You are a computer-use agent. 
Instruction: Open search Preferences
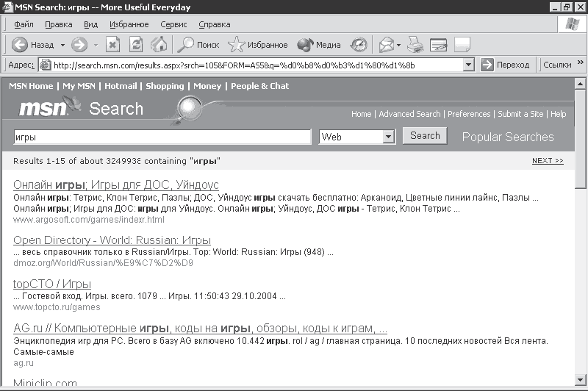(469, 114)
